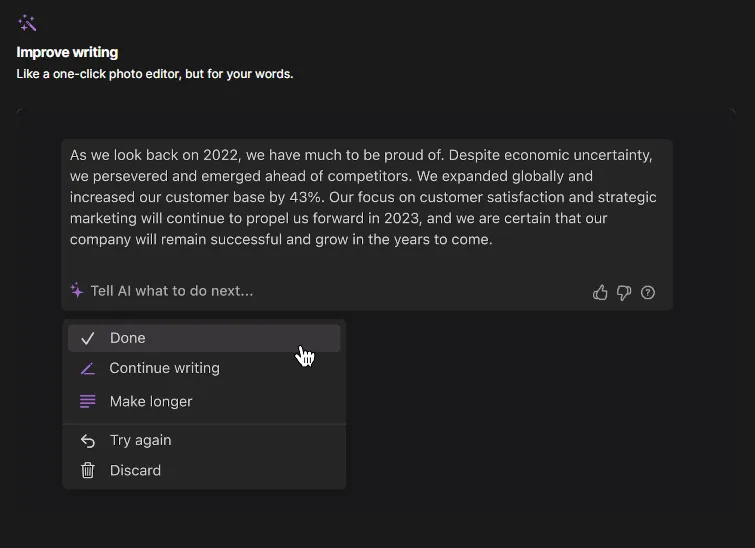
Task: Click the purple pencil icon for Continue writing
Action: click(x=88, y=369)
